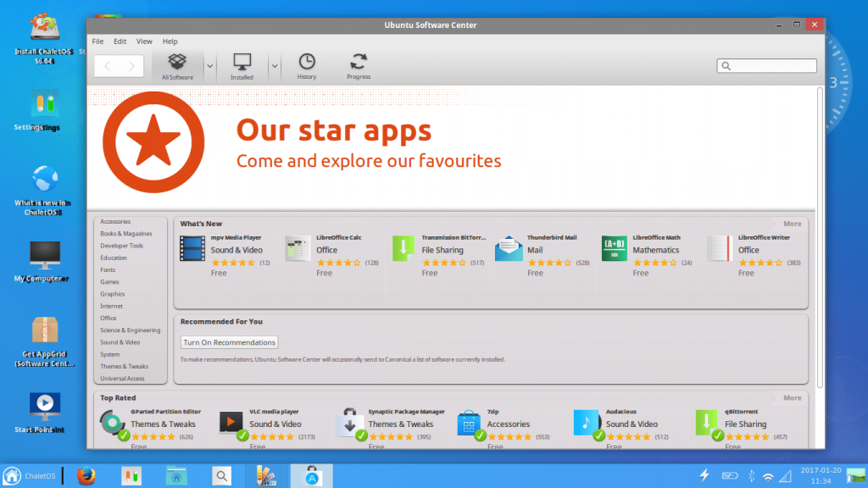Select the Fonts category
This screenshot has width=868, height=488.
(108, 270)
